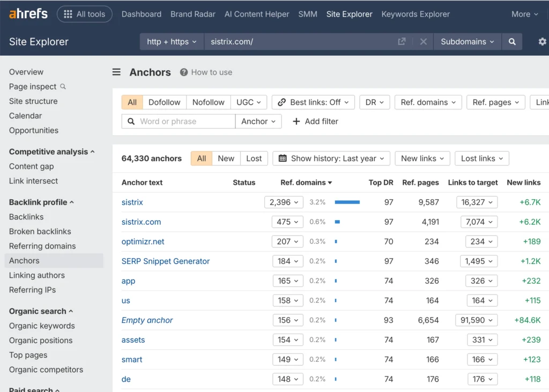Click the ahrefs logo
The image size is (549, 392).
[x=28, y=14]
